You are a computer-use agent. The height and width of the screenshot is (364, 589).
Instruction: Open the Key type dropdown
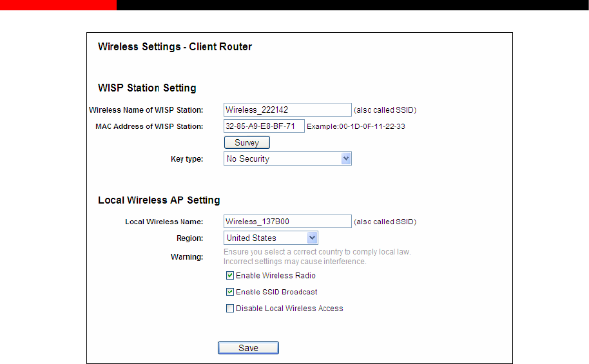pyautogui.click(x=287, y=158)
